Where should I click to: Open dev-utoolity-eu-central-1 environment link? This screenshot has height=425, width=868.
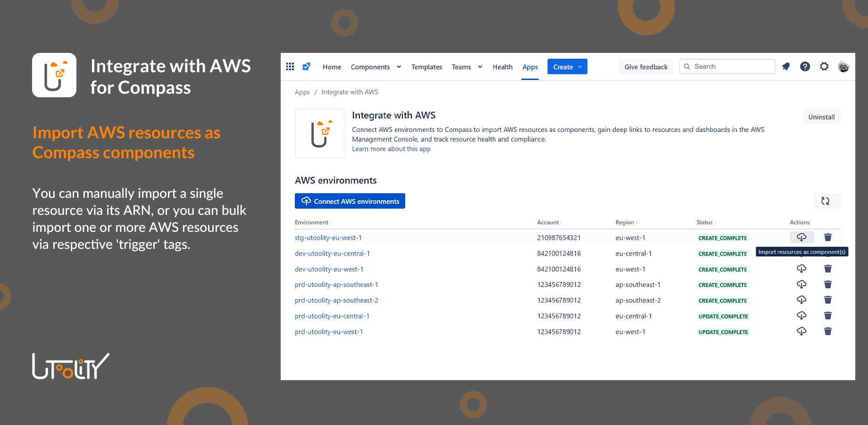pos(332,254)
